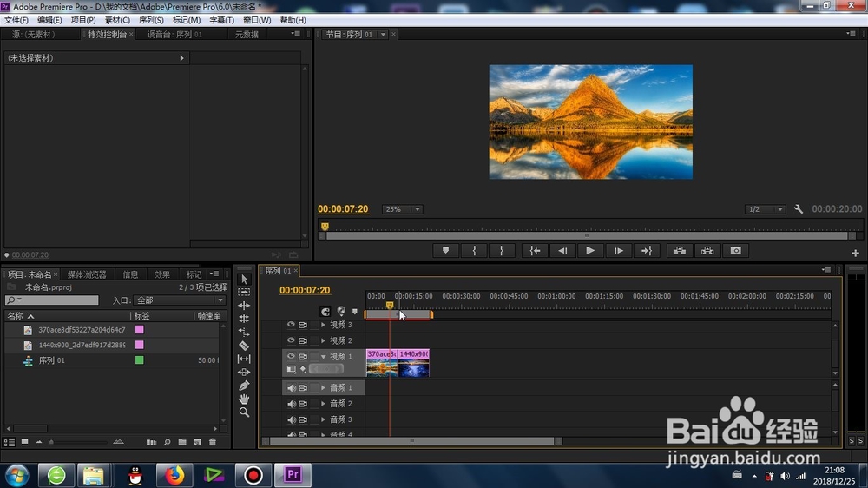This screenshot has width=868, height=488.
Task: Go to In point
Action: [535, 251]
